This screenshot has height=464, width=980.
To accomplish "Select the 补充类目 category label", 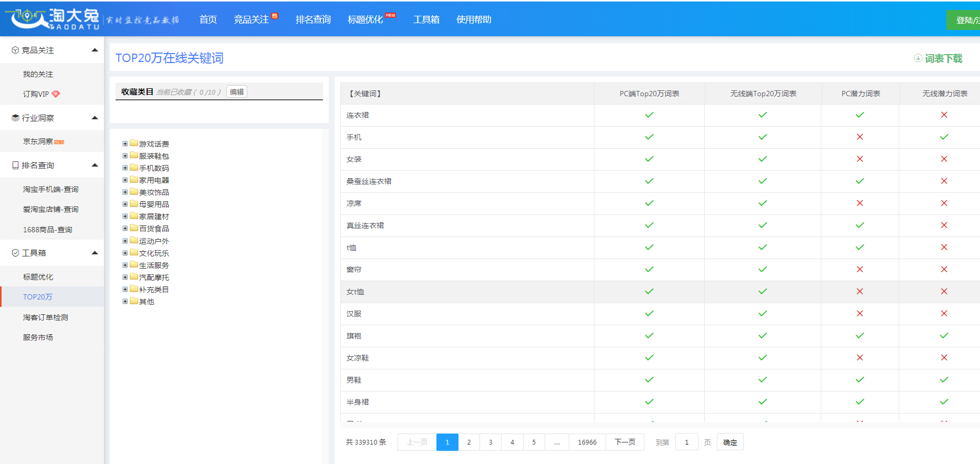I will tap(154, 290).
